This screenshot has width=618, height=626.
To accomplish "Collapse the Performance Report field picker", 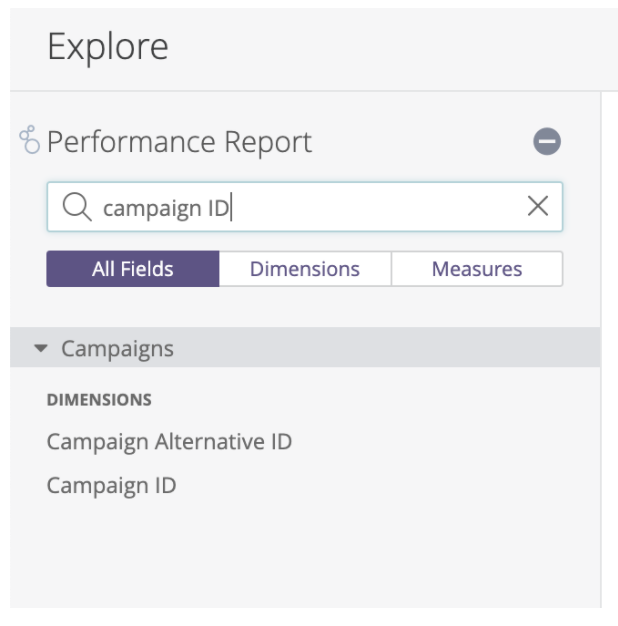I will (x=546, y=142).
